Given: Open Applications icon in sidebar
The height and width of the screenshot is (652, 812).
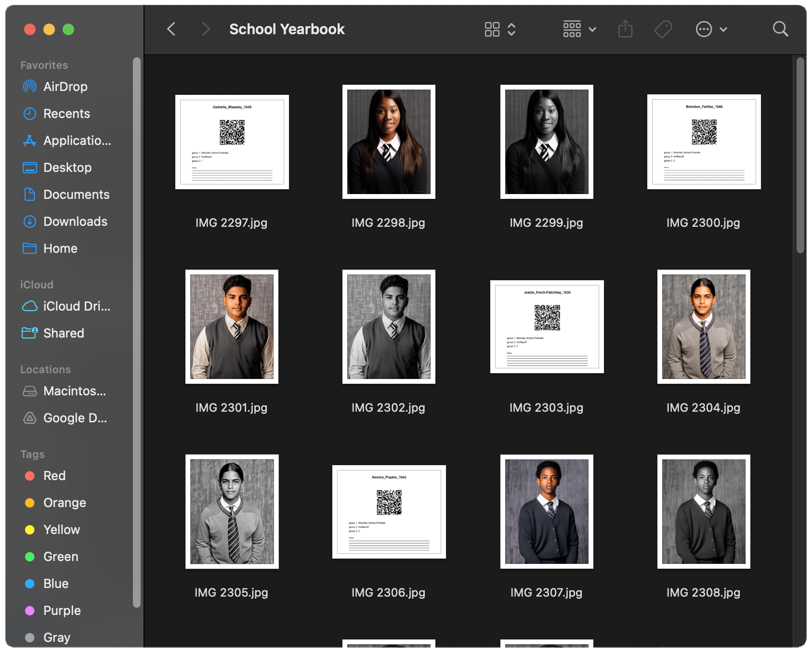Looking at the screenshot, I should tap(30, 141).
